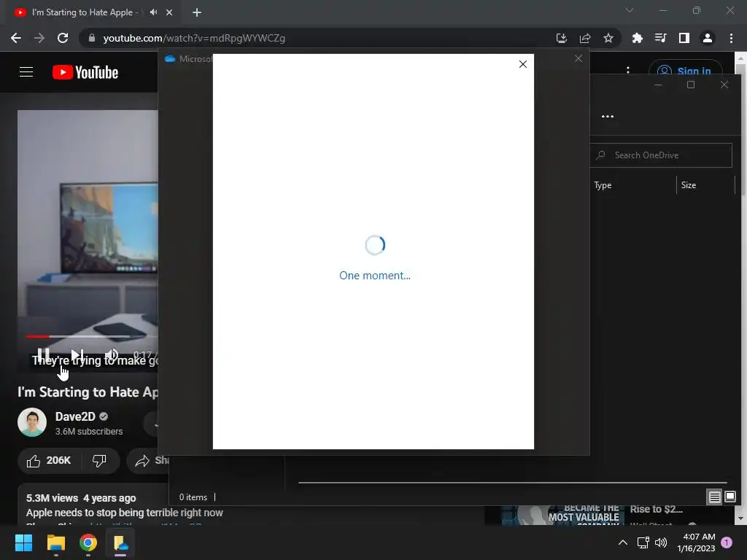This screenshot has width=747, height=560.
Task: Bookmark this tab with star icon
Action: (608, 38)
